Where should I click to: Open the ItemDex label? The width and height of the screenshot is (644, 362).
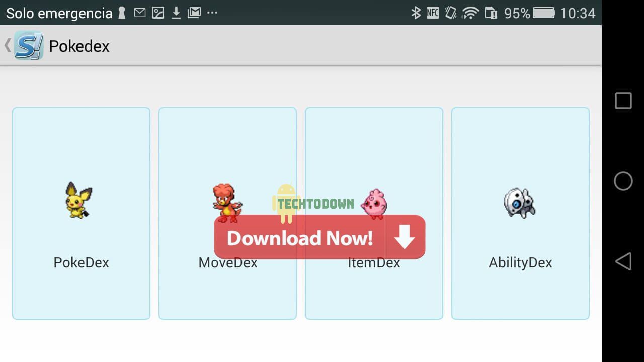click(x=374, y=262)
